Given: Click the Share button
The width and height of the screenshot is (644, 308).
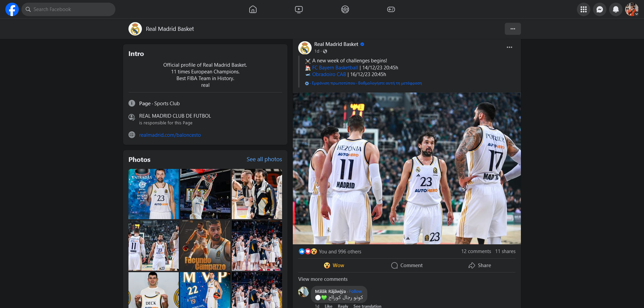Looking at the screenshot, I should click(x=480, y=265).
